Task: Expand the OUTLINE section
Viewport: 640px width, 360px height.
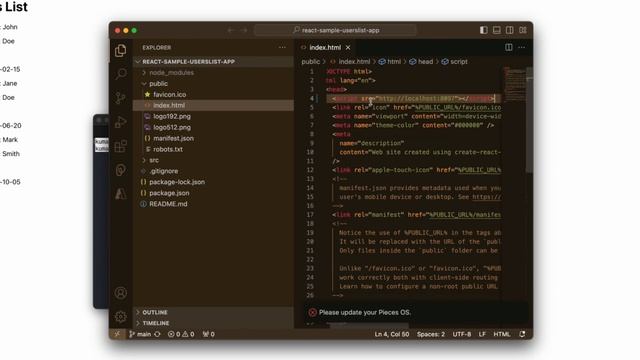Action: point(213,312)
